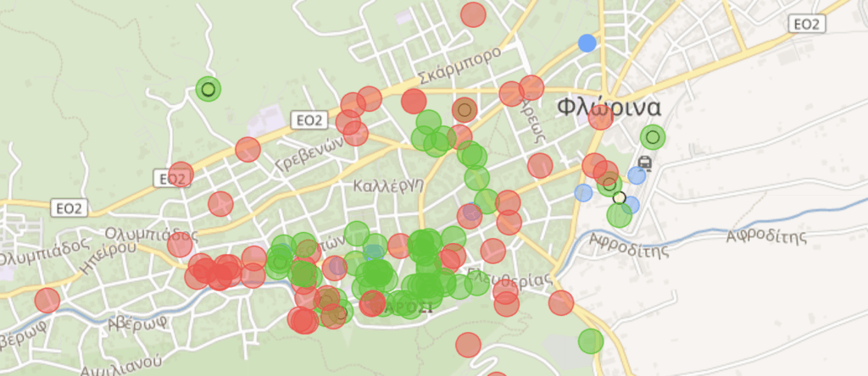This screenshot has height=376, width=868.
Task: Select the red marker at the top edge
Action: point(473,14)
